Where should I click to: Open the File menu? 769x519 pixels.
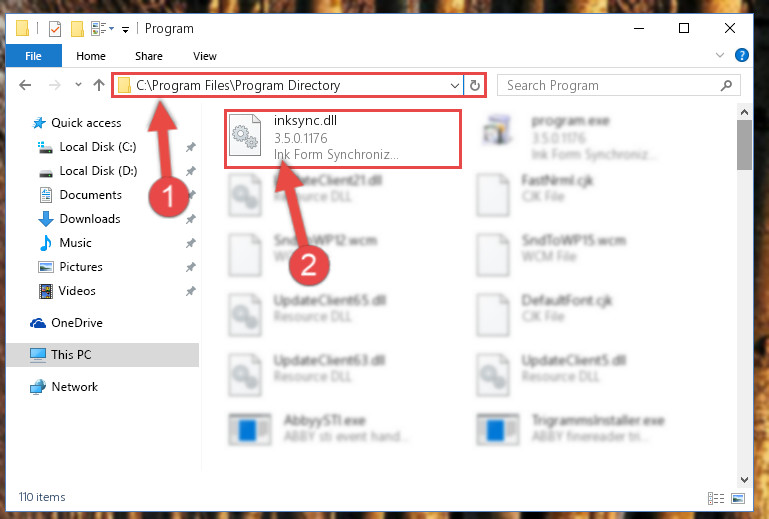pyautogui.click(x=33, y=56)
